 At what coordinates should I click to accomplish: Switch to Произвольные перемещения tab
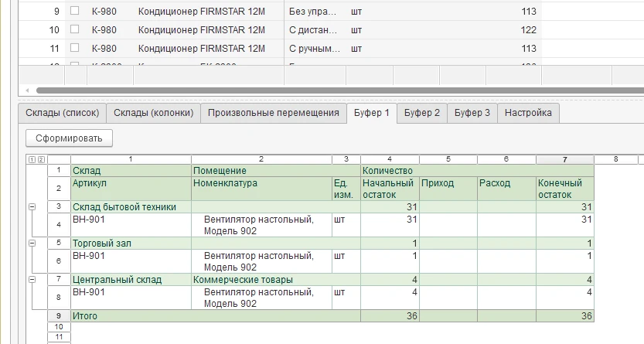click(274, 113)
